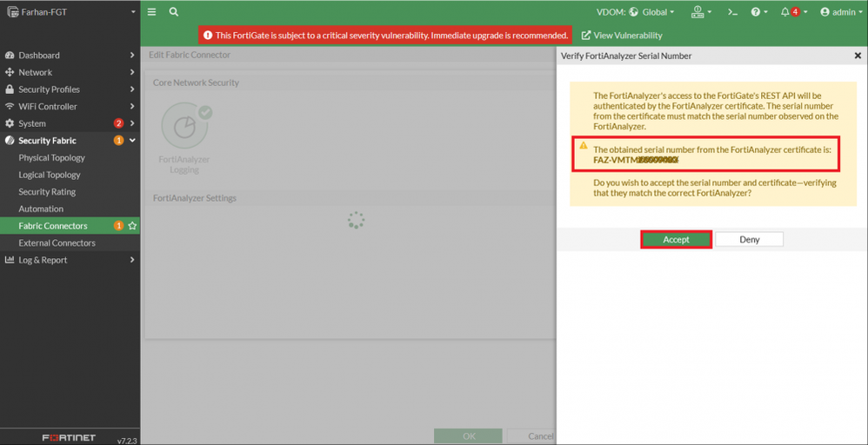Click the View Vulnerability link
Image resolution: width=868 pixels, height=445 pixels.
click(x=622, y=36)
